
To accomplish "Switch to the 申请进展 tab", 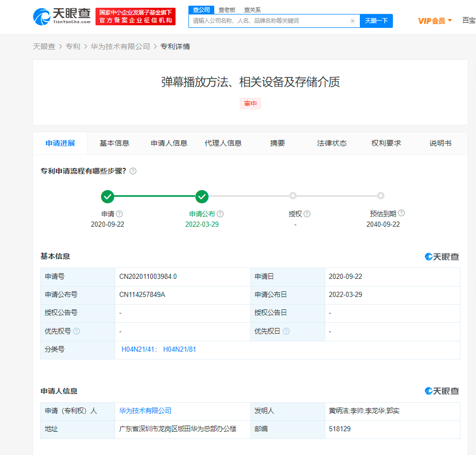I will pyautogui.click(x=60, y=144).
